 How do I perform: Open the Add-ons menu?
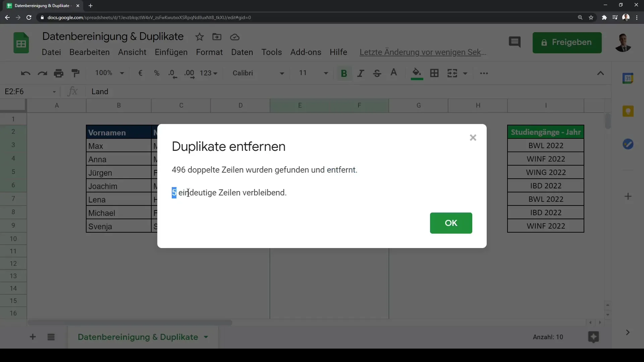pos(306,52)
